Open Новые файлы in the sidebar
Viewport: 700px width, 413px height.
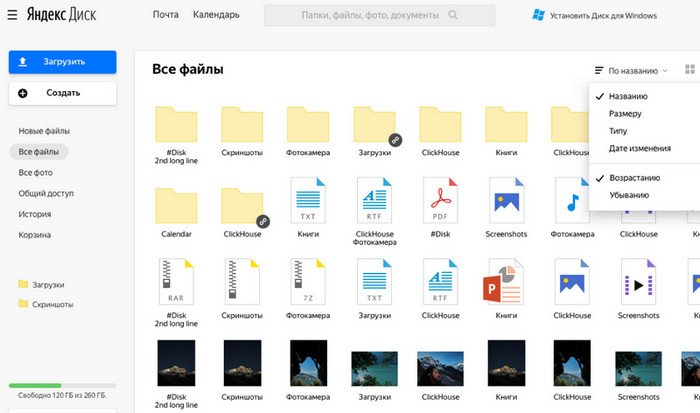pos(44,131)
